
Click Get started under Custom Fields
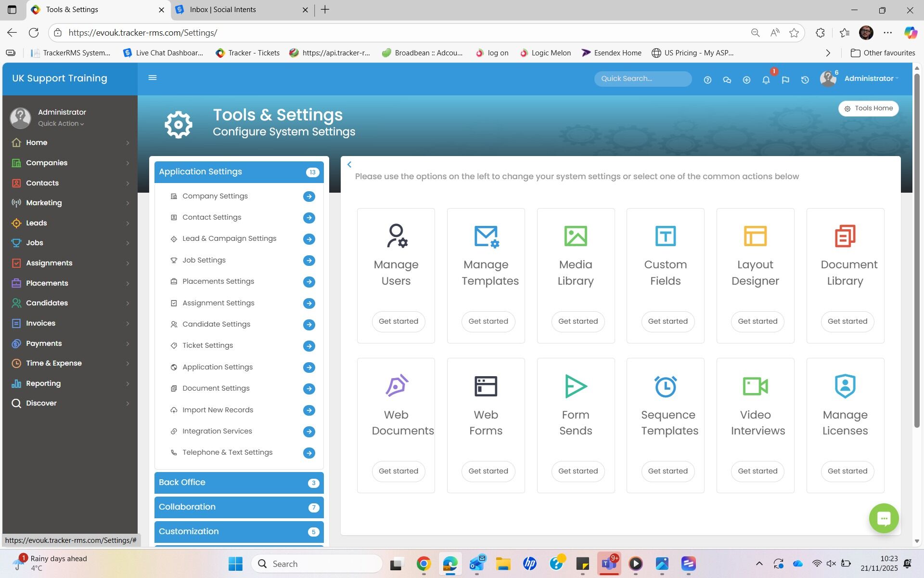(x=667, y=321)
